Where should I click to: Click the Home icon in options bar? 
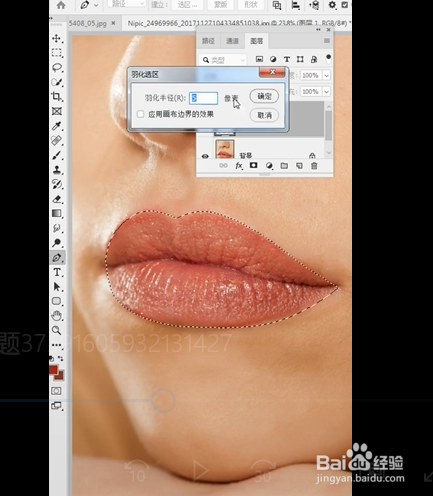(x=61, y=5)
